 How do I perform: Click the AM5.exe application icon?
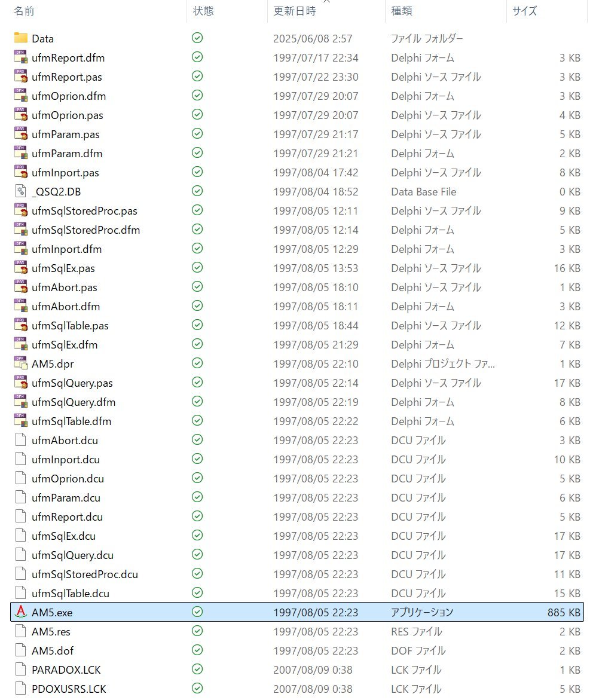[20, 612]
